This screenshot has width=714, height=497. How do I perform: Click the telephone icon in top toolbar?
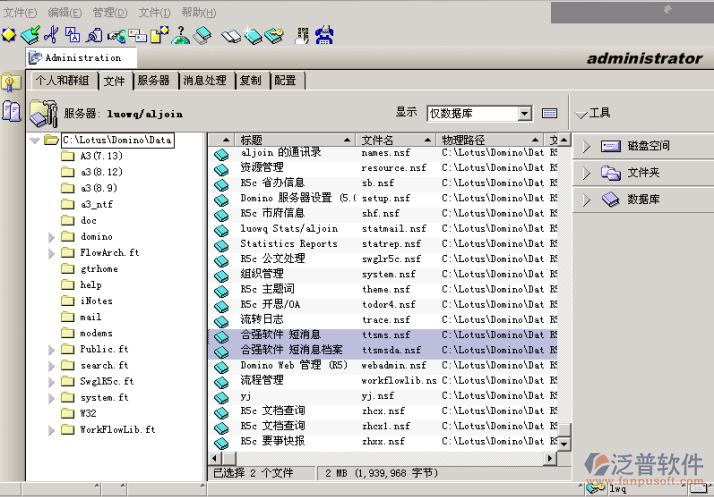click(324, 36)
